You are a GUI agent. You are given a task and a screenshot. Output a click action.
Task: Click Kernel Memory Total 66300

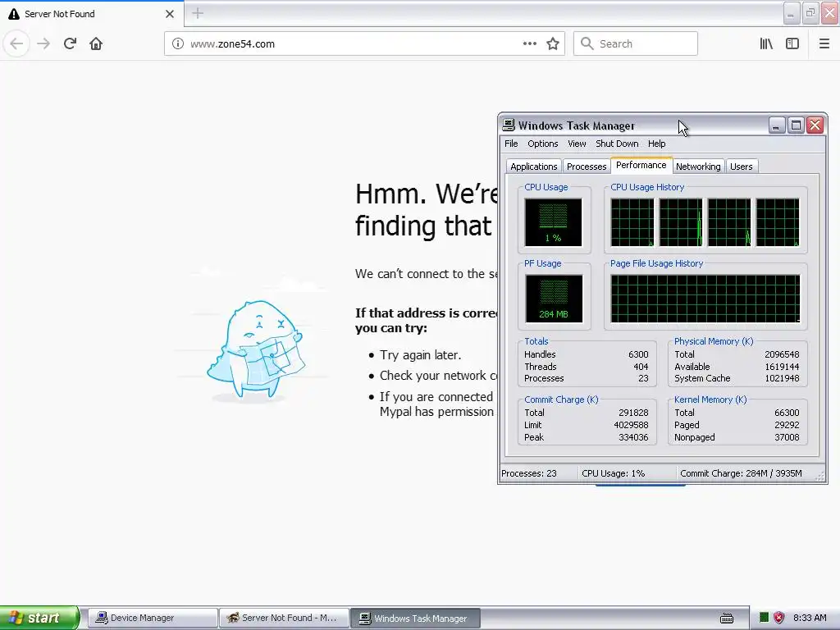[787, 413]
